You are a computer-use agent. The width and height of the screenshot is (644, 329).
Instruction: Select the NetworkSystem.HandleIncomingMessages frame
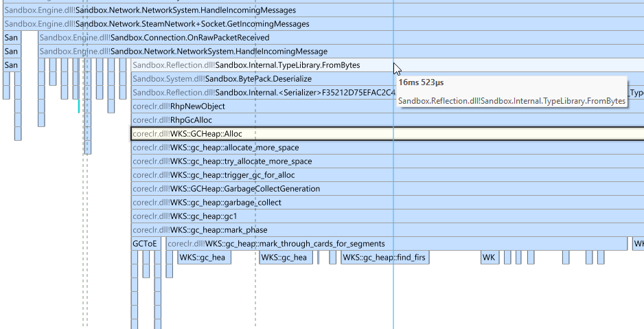pos(323,10)
